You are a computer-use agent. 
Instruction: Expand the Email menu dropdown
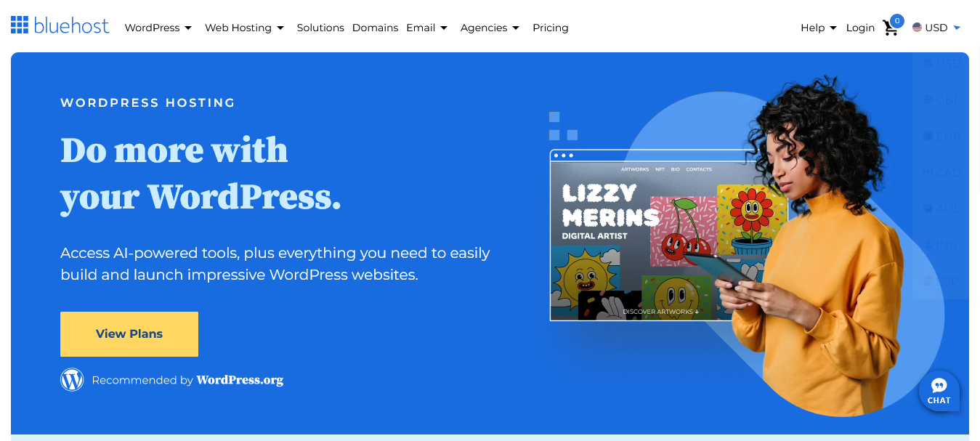tap(426, 28)
